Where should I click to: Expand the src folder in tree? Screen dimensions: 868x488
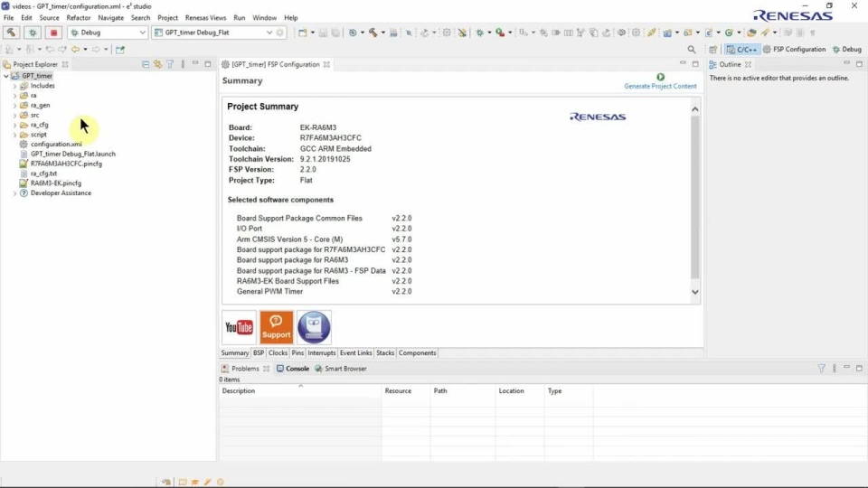tap(14, 115)
